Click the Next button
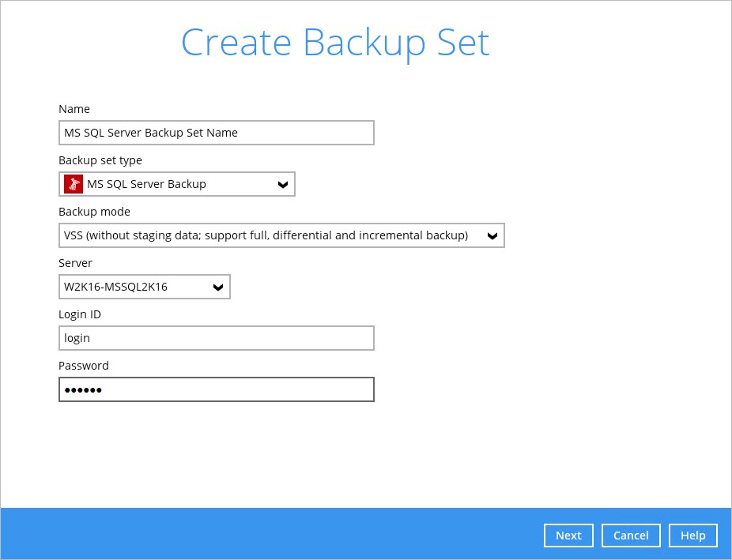This screenshot has height=560, width=732. tap(568, 536)
